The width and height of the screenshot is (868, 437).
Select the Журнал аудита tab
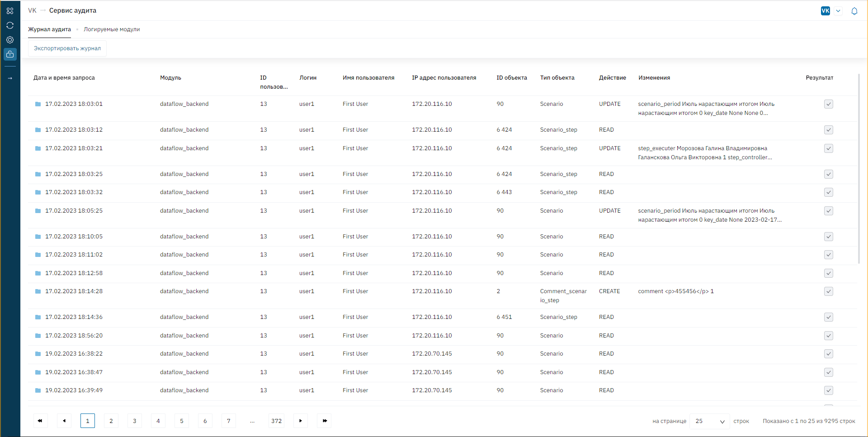(x=49, y=29)
